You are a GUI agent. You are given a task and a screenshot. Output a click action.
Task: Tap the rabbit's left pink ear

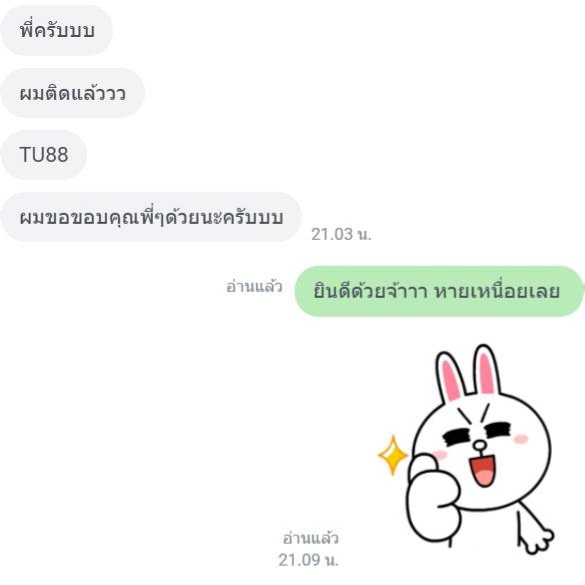point(451,376)
